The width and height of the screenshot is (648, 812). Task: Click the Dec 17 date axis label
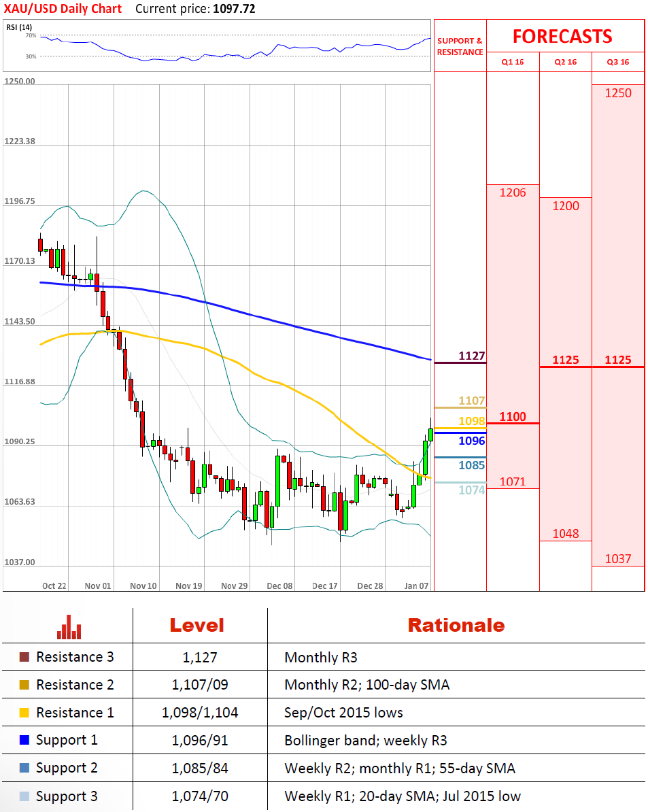(325, 586)
